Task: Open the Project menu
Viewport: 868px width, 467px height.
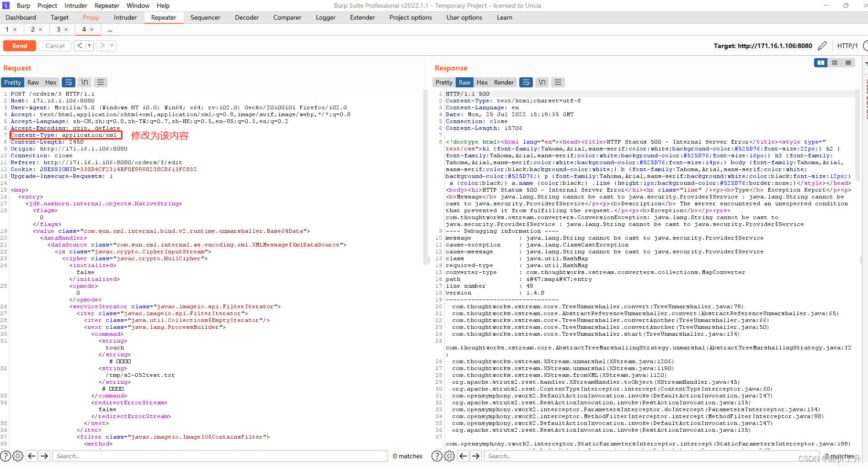Action: tap(47, 5)
